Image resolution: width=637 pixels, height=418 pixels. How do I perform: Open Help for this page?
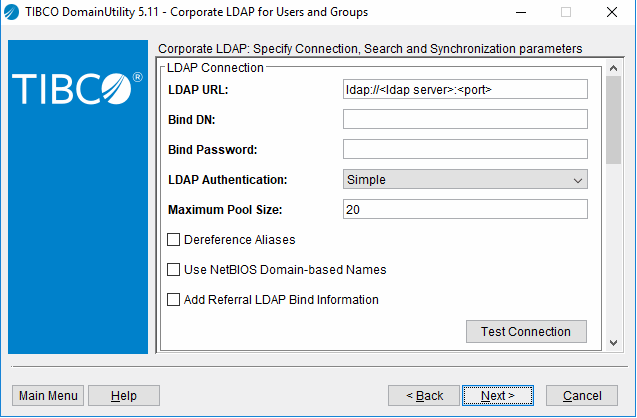(x=124, y=396)
